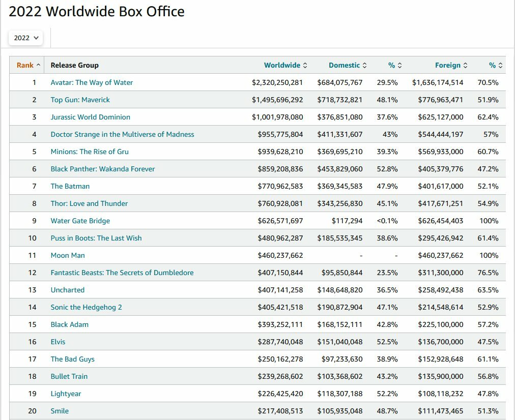Select Sonic 2 domestic $190,872,904

pos(339,307)
